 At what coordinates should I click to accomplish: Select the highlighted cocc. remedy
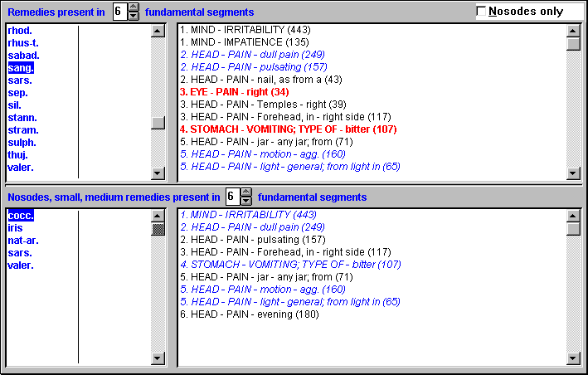coord(21,216)
